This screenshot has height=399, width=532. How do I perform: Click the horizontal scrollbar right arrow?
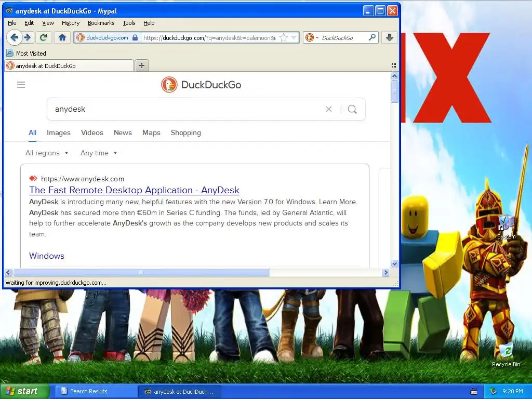385,272
